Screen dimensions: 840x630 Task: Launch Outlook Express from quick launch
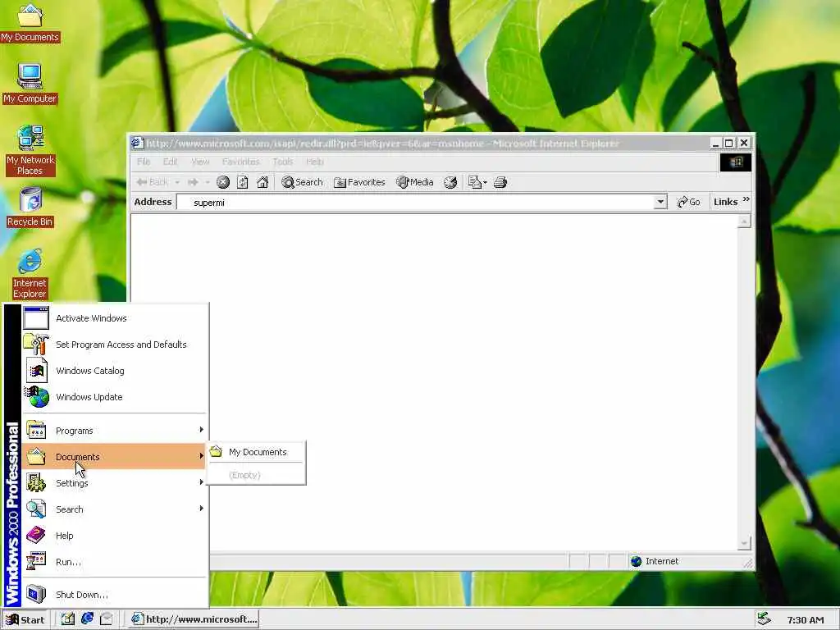pos(106,619)
